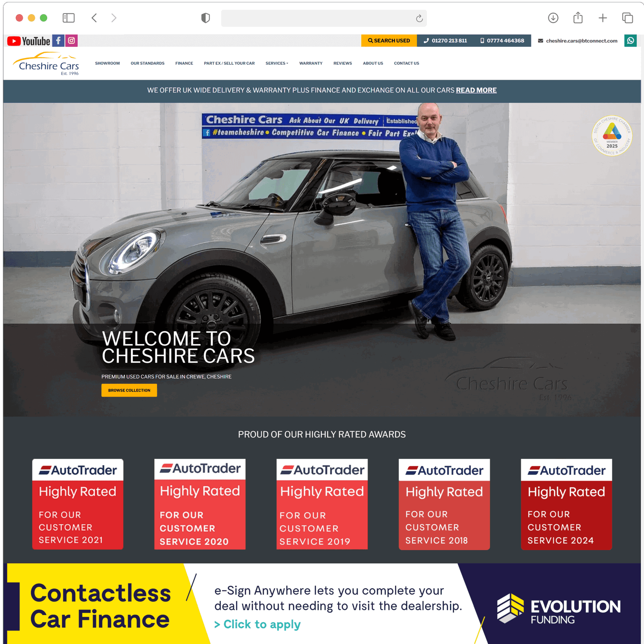Open the Showroom menu item
Viewport: 644px width, 644px height.
[x=107, y=63]
